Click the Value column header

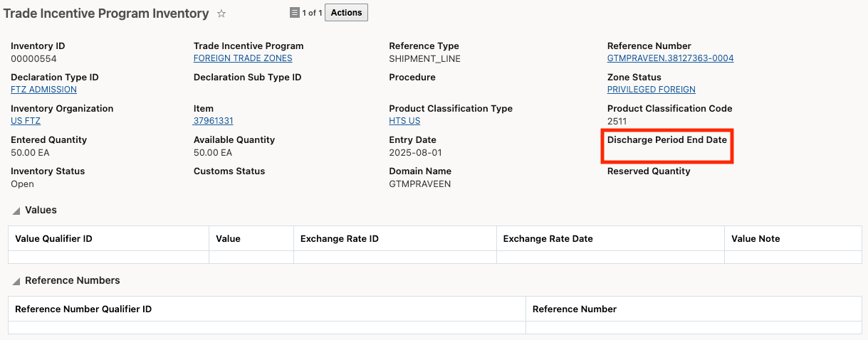[x=228, y=239]
